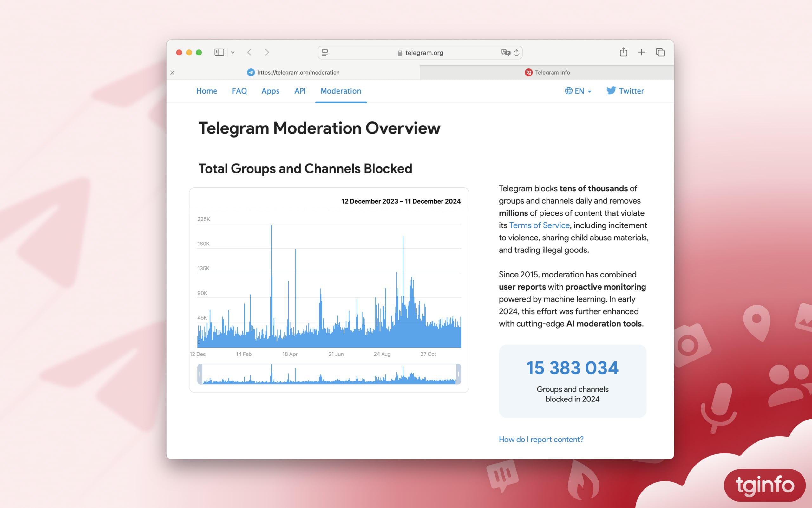Click the right handle of chart range slider
The width and height of the screenshot is (812, 508).
click(458, 374)
